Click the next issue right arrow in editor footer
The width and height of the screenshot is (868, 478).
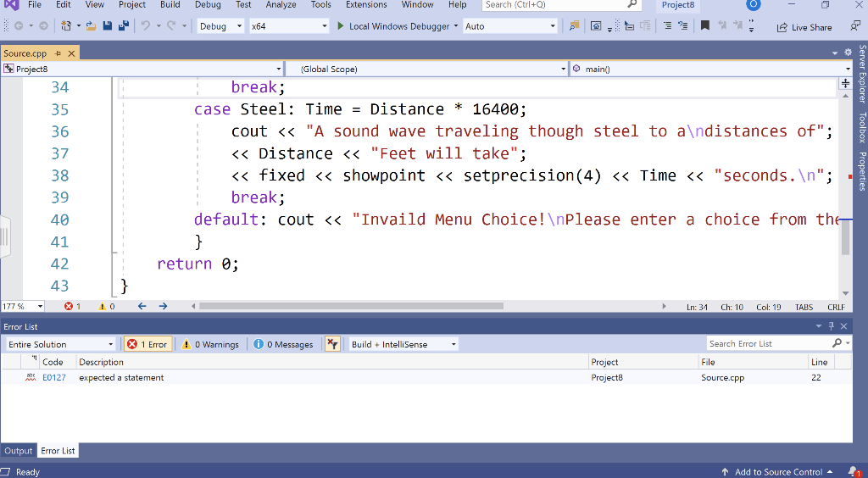click(163, 306)
